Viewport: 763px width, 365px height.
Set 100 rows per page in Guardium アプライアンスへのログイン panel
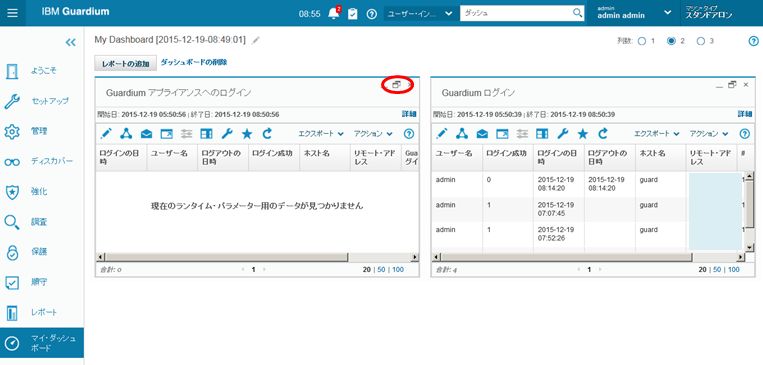tap(398, 270)
